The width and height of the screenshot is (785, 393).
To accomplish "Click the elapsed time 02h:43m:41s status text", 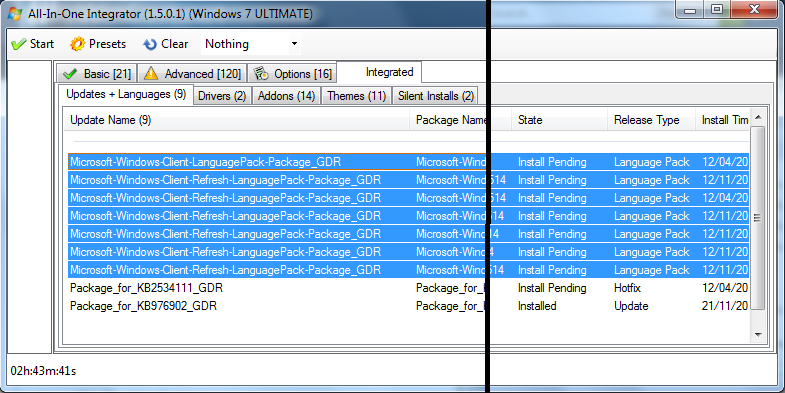I will tap(44, 371).
